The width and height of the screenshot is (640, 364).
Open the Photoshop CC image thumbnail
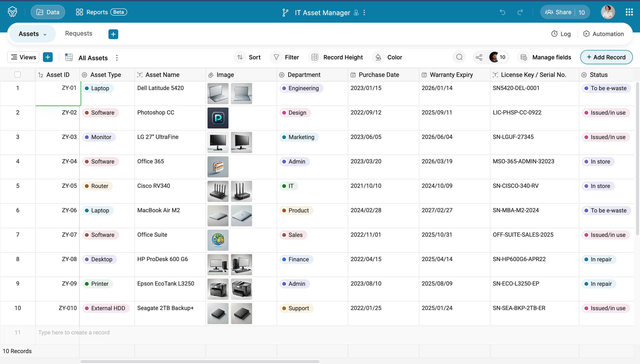(218, 118)
